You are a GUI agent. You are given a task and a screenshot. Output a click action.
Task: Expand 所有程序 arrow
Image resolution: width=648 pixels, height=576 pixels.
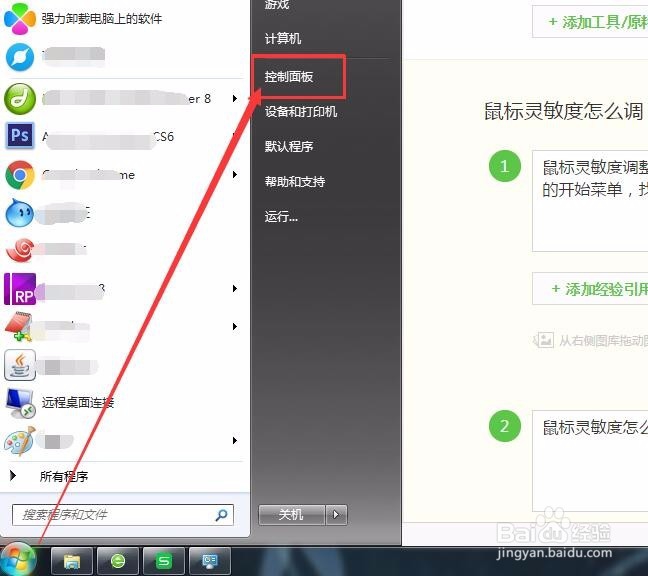coord(13,476)
